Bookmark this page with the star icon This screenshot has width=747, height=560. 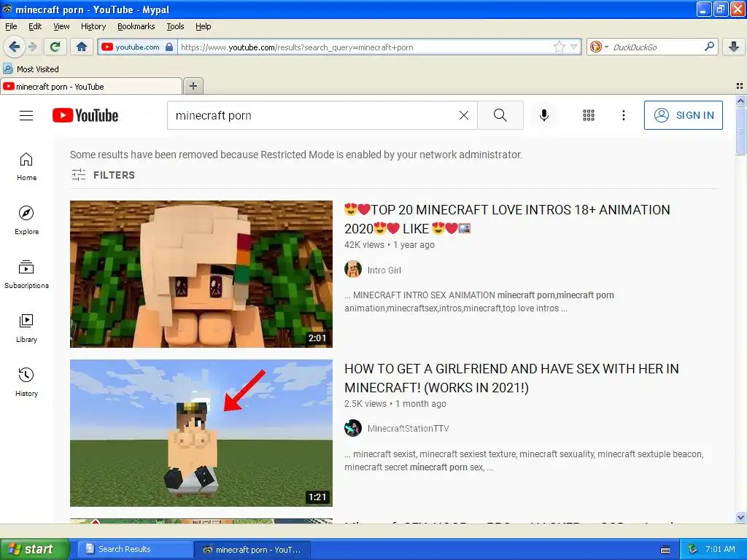pos(559,47)
